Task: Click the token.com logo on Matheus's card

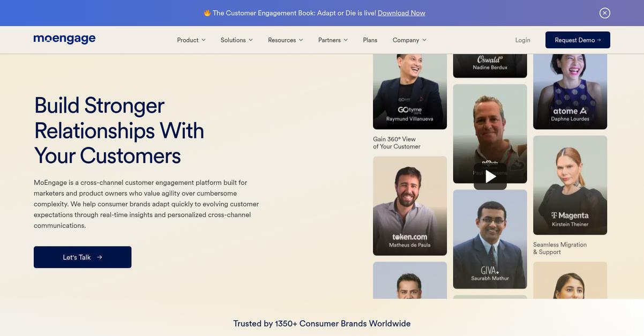Action: [x=410, y=236]
